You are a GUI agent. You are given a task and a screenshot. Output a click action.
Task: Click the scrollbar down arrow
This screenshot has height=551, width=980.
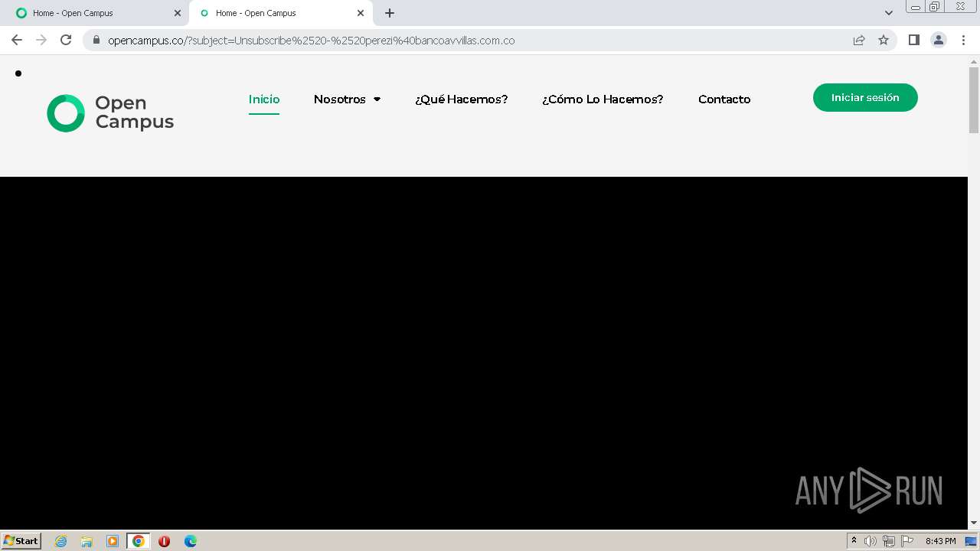click(x=974, y=523)
